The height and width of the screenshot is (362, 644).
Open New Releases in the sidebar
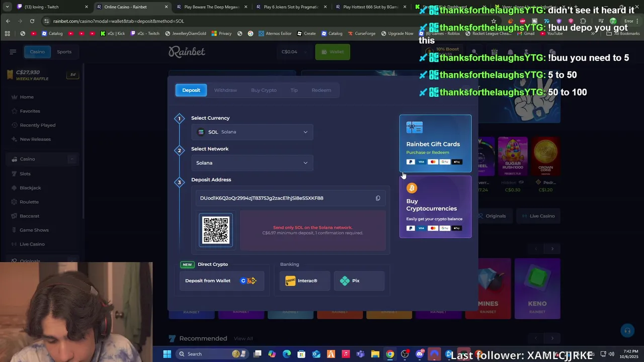pyautogui.click(x=35, y=139)
